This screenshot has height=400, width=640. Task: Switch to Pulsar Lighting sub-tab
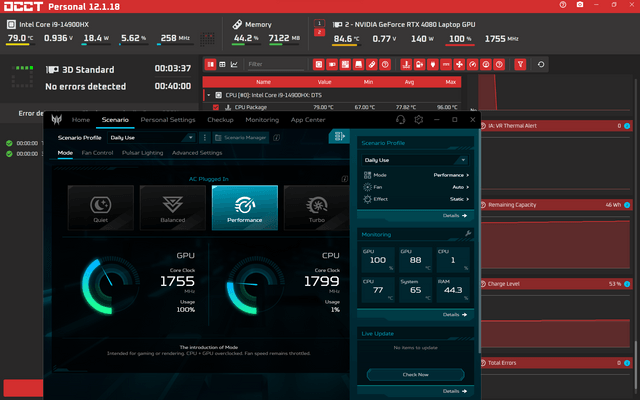click(x=142, y=153)
